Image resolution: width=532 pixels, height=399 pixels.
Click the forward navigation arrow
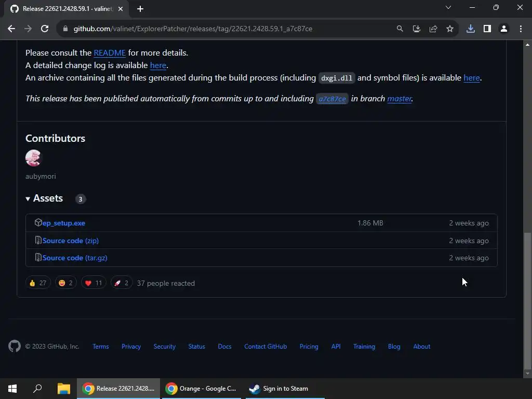(x=28, y=29)
